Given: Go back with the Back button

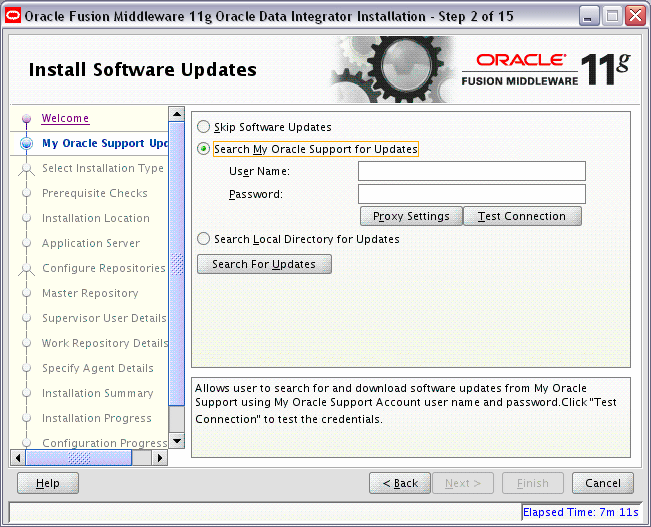Looking at the screenshot, I should point(400,483).
